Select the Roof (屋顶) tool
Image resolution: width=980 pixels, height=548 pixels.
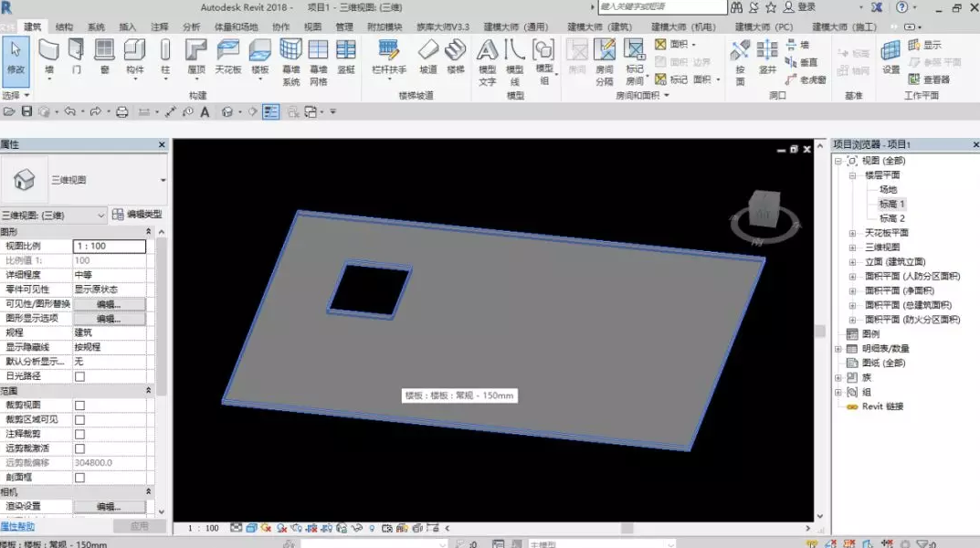[x=196, y=58]
